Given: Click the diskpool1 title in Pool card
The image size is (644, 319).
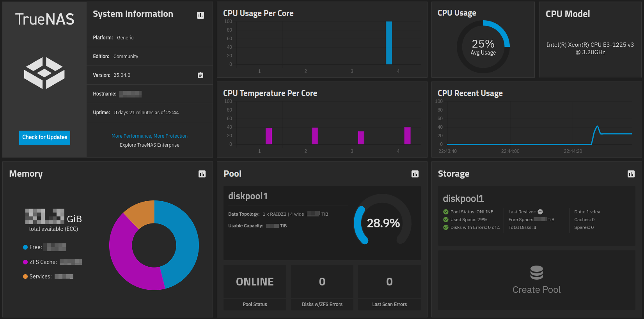Looking at the screenshot, I should (248, 196).
